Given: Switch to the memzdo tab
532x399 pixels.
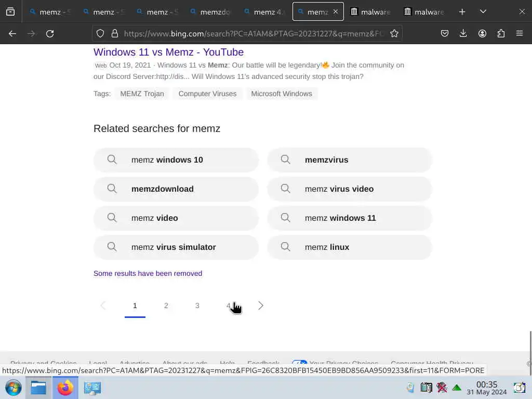Looking at the screenshot, I should 211,12.
